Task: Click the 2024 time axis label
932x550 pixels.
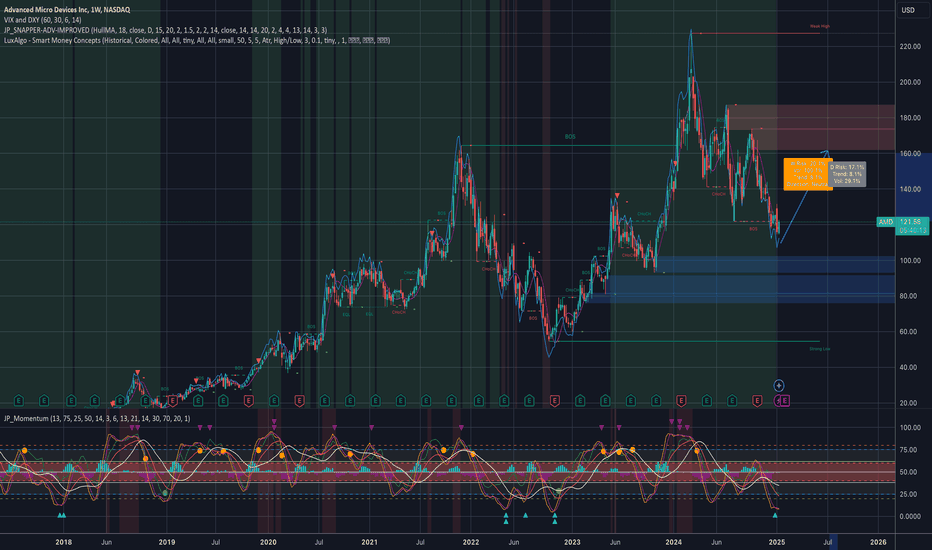Action: tap(673, 542)
